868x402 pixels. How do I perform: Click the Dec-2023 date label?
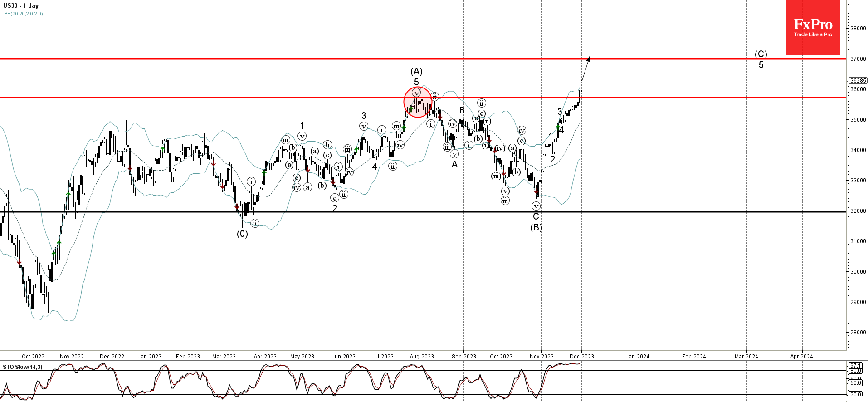(x=582, y=357)
